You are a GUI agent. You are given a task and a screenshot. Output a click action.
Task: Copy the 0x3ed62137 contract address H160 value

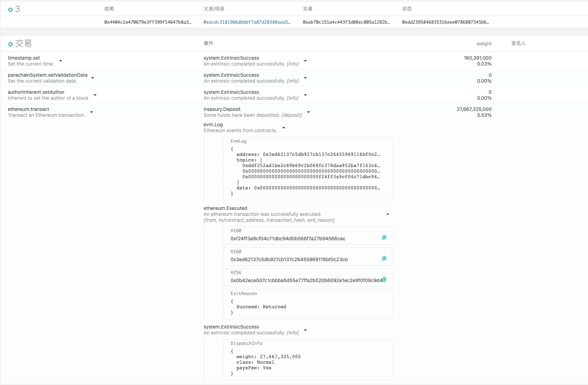(384, 258)
